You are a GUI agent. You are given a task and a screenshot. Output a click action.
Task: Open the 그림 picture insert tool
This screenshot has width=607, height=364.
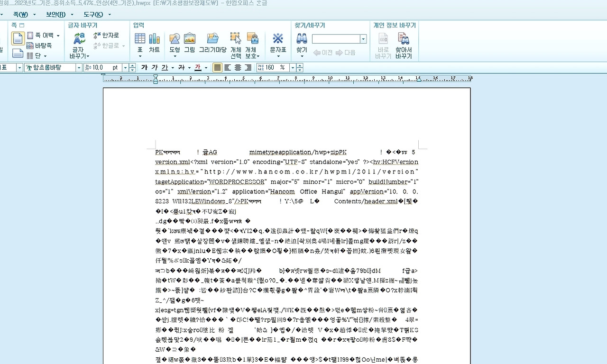190,43
